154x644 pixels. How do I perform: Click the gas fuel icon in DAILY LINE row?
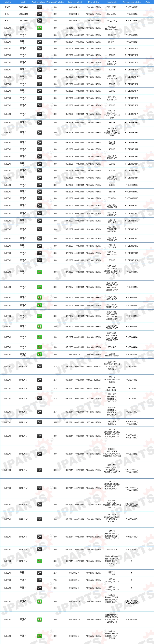click(39, 354)
